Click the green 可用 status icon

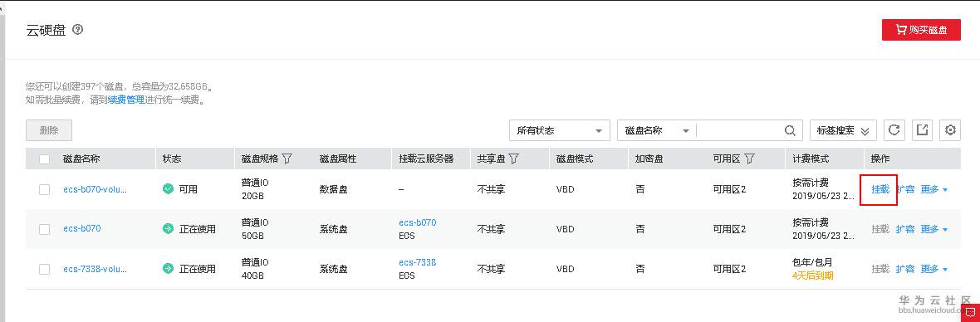point(168,189)
